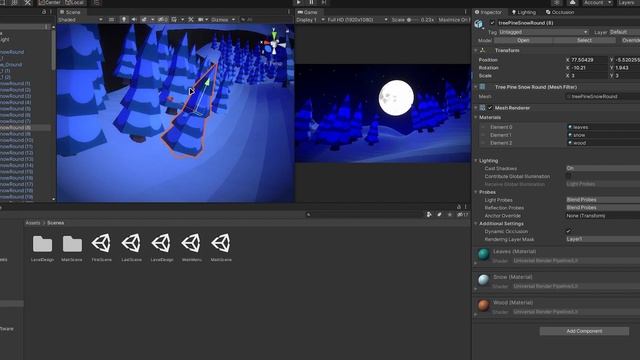Screen dimensions: 640x360
Task: Click the cloud services icon
Action: click(572, 2)
